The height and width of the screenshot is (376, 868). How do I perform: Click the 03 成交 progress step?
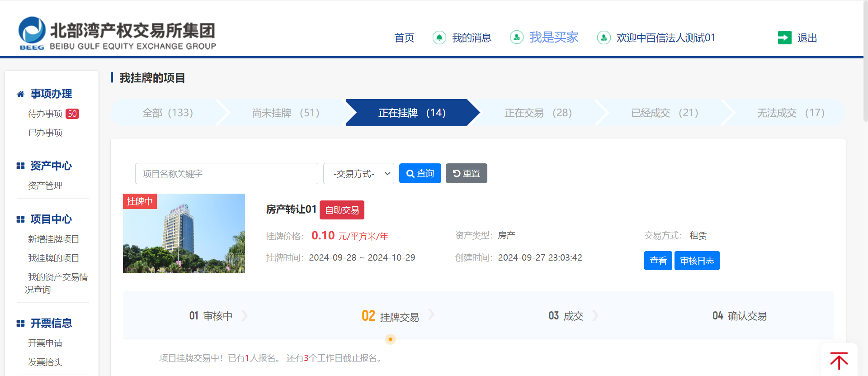point(566,316)
